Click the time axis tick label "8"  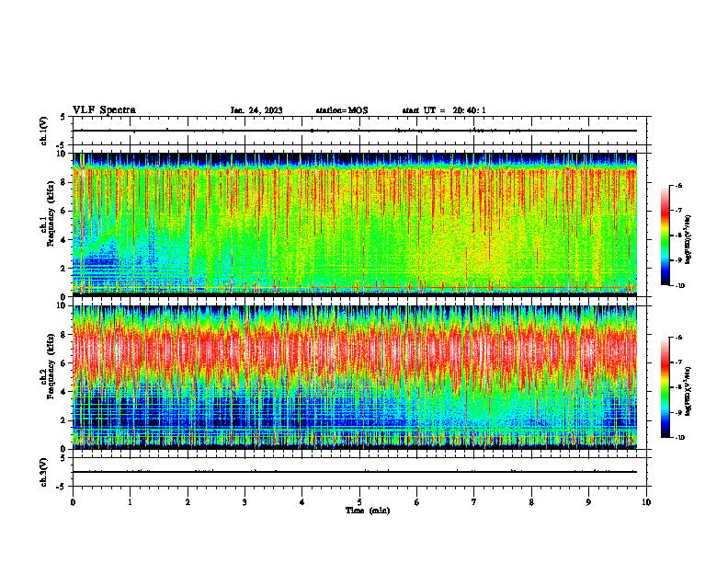pyautogui.click(x=531, y=502)
